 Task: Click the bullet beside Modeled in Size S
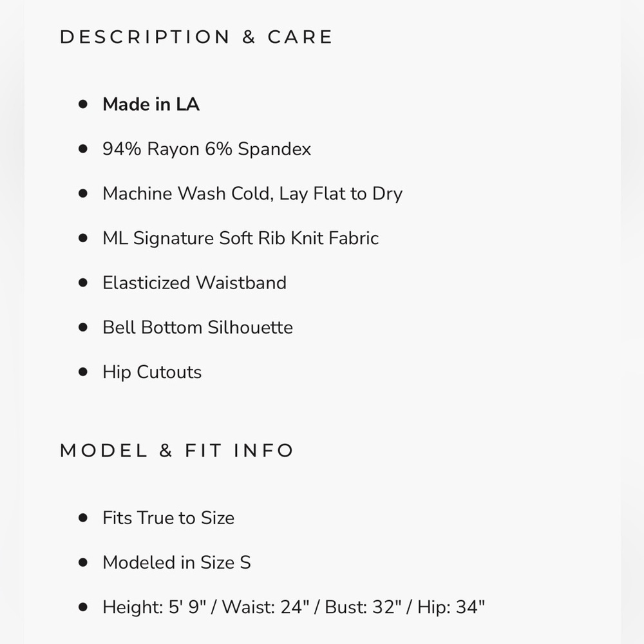(x=83, y=563)
